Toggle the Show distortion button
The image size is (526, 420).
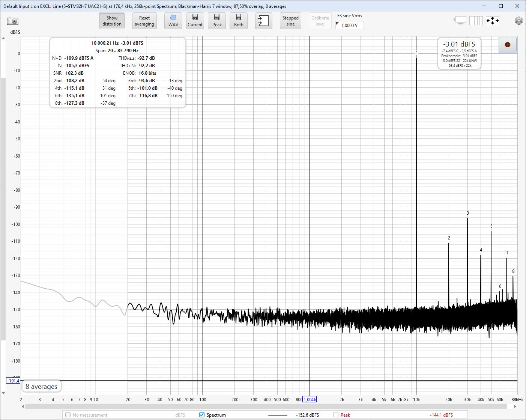[112, 21]
